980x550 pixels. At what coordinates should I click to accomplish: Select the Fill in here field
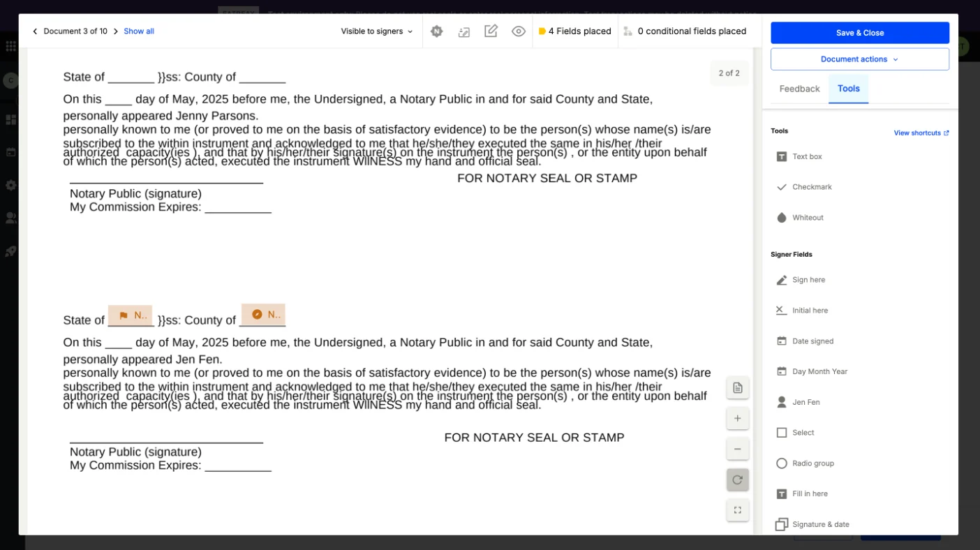click(x=801, y=493)
